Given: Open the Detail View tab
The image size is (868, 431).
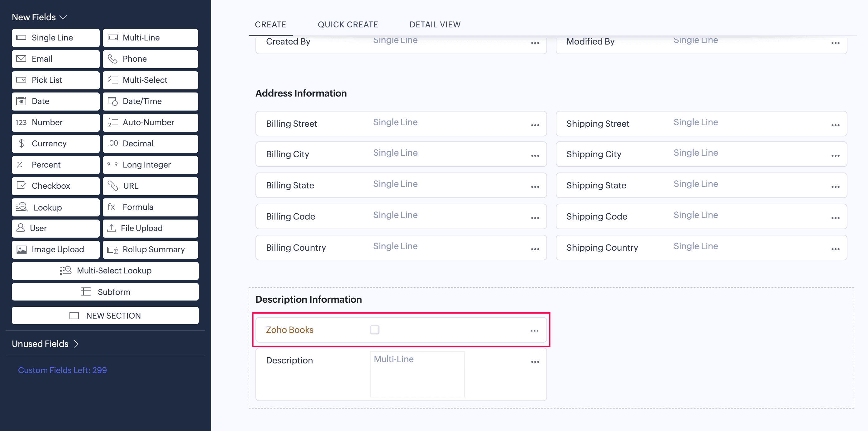Looking at the screenshot, I should click(x=435, y=24).
